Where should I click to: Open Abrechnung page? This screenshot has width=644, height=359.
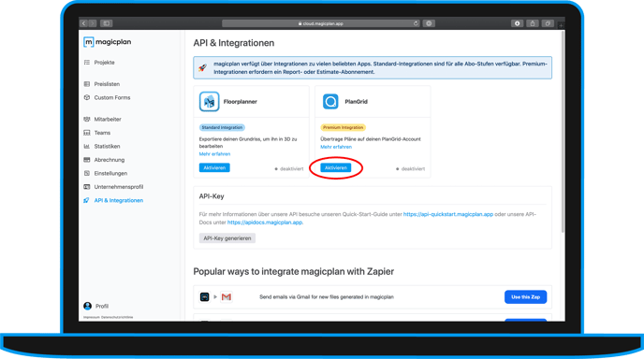[x=110, y=160]
